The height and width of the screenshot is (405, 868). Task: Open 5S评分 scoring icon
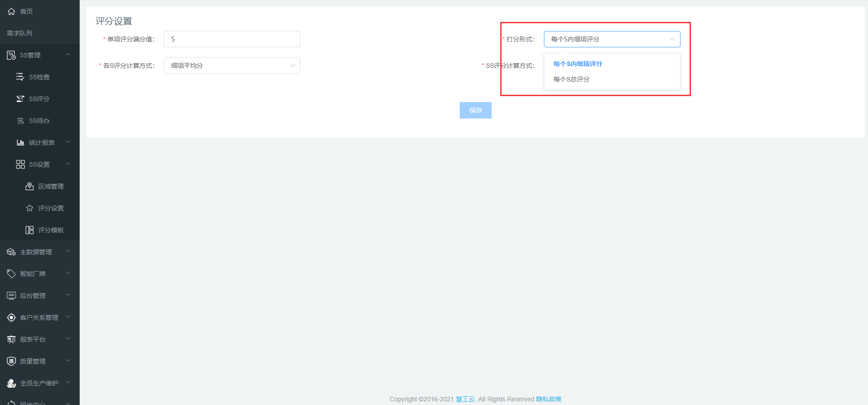tap(20, 99)
